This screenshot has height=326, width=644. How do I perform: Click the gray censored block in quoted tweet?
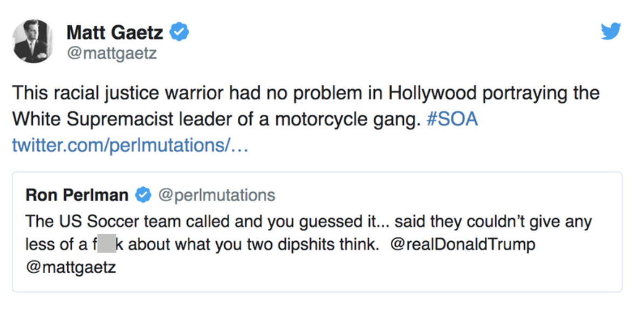click(107, 245)
